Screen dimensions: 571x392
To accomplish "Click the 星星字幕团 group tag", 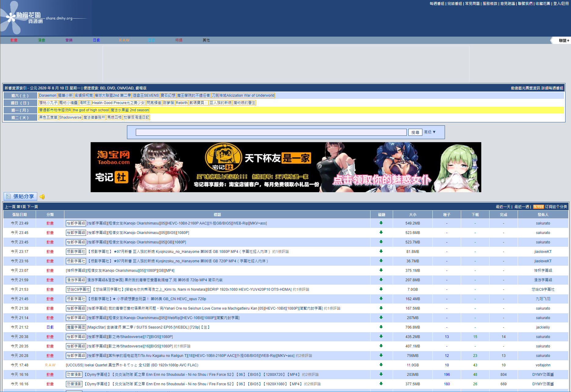I will click(x=76, y=327).
